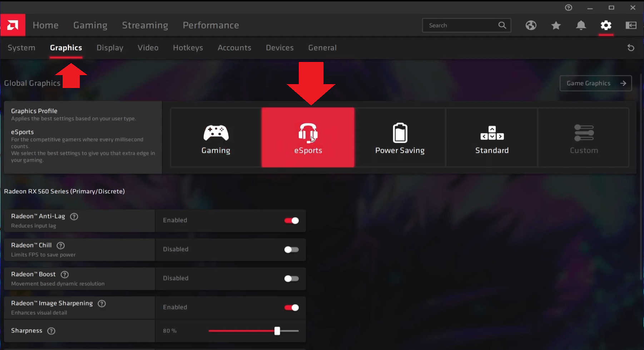Open the web browser globe icon
This screenshot has width=644, height=350.
531,25
